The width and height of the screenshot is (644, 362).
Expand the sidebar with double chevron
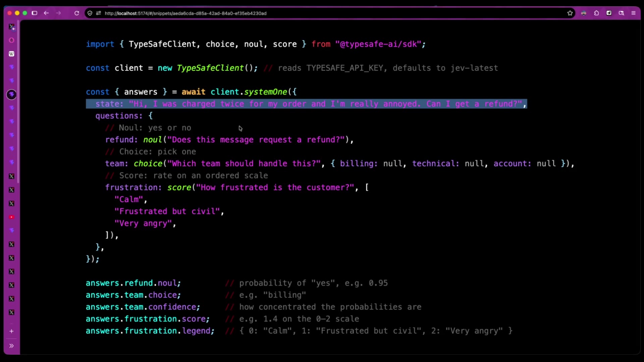click(x=11, y=346)
